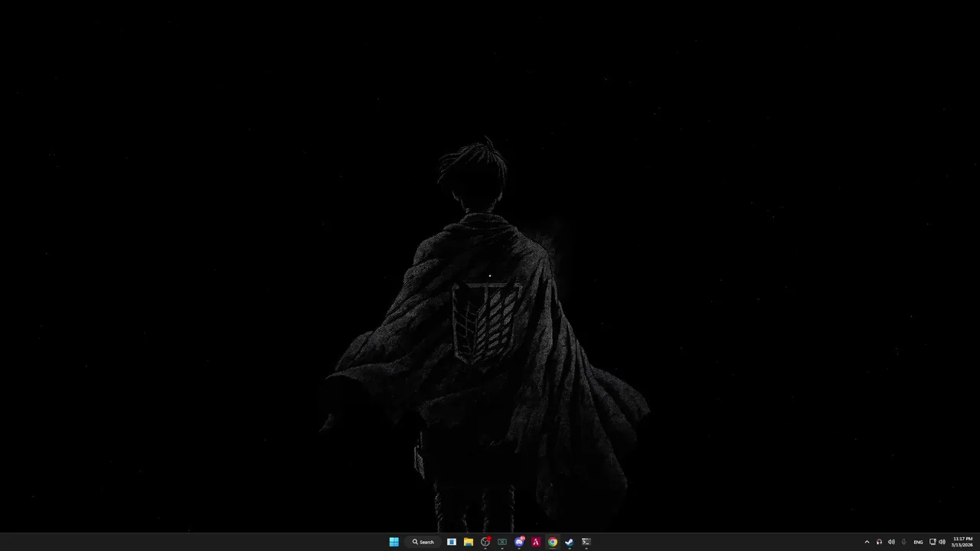The height and width of the screenshot is (551, 980).
Task: Open the clock showing 11:17 PM
Action: coord(962,542)
